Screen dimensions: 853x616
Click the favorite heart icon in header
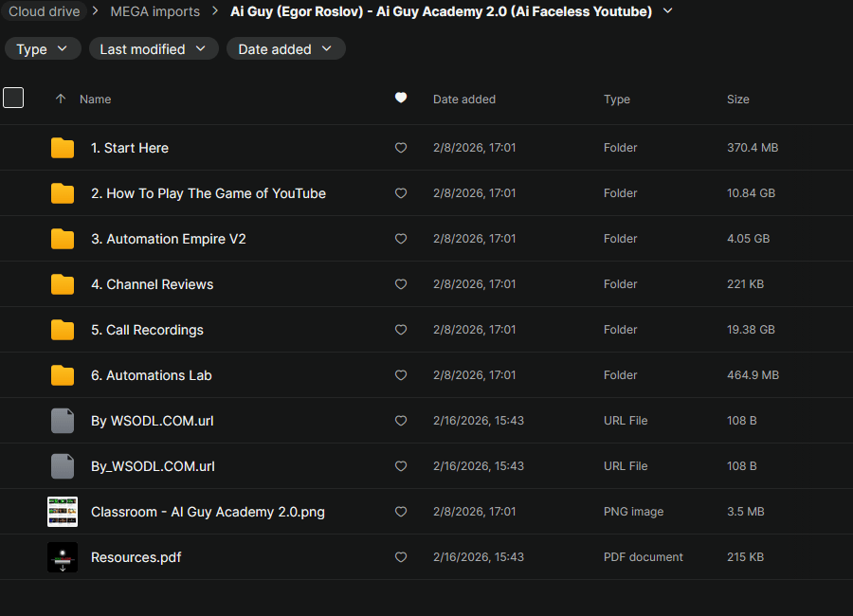(x=401, y=98)
